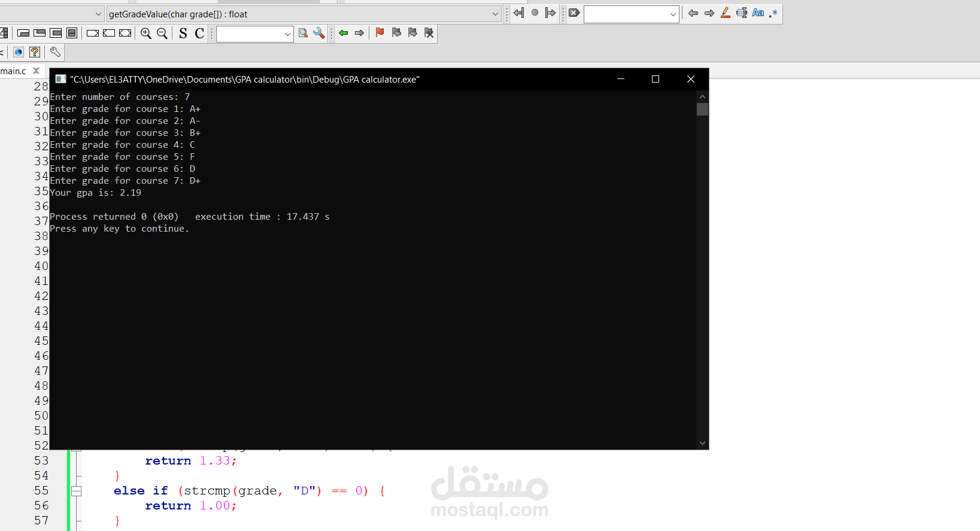
Task: Click the fourth window-layout block icon
Action: (72, 33)
